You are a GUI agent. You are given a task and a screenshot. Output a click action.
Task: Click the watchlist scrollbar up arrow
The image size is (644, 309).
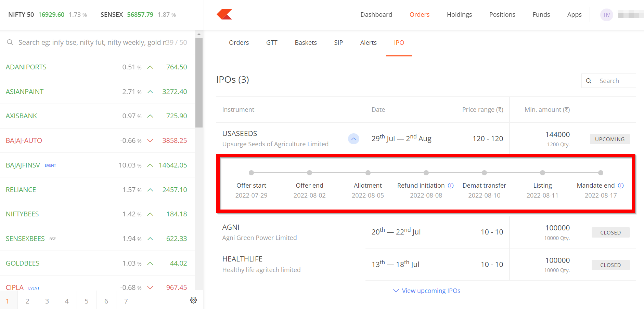pyautogui.click(x=199, y=34)
